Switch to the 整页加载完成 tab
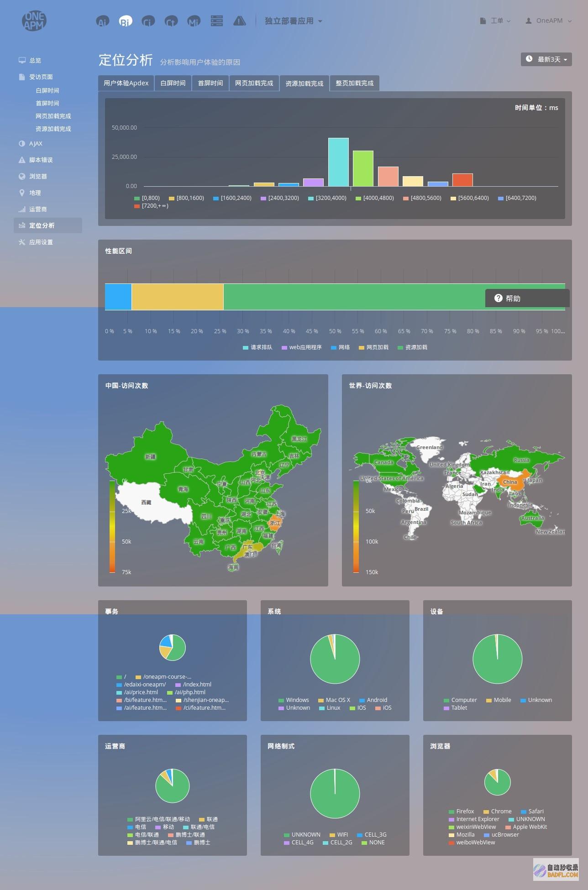 (x=355, y=83)
